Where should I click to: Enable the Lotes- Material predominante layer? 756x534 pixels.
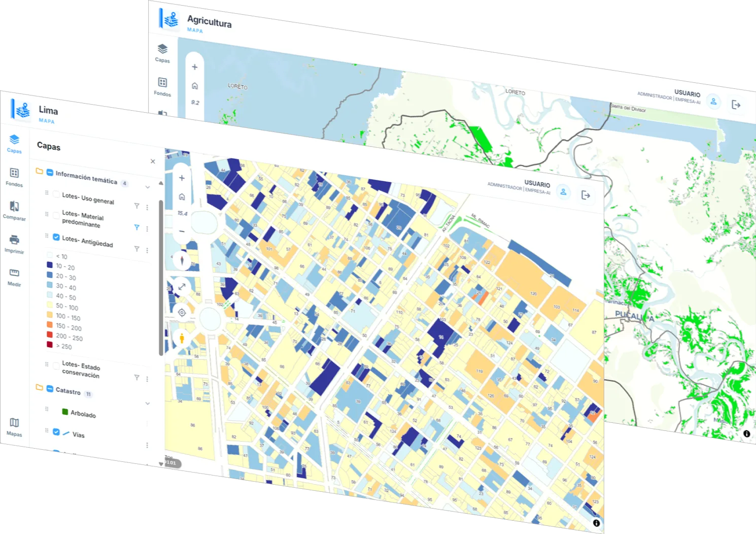tap(56, 216)
